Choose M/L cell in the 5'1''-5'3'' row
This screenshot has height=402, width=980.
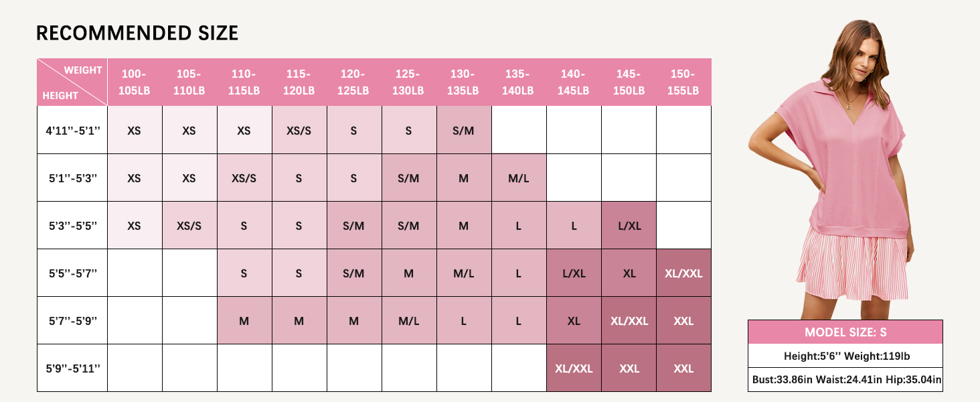[x=518, y=178]
